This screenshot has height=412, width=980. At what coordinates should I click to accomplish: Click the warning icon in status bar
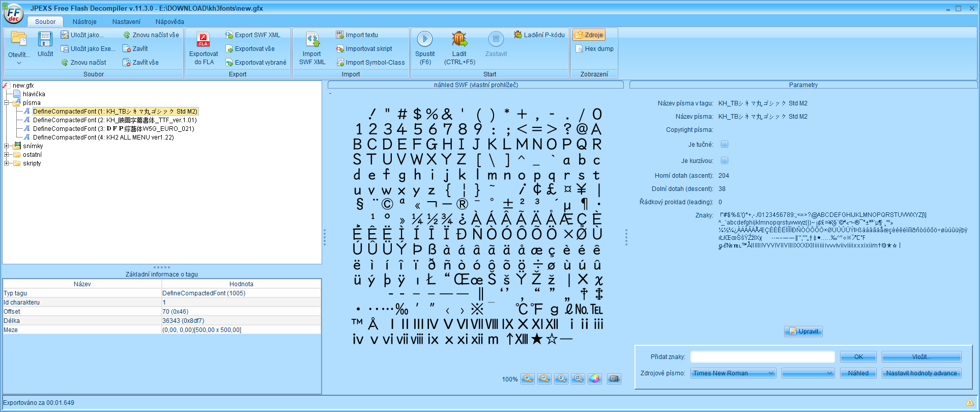pos(970,402)
